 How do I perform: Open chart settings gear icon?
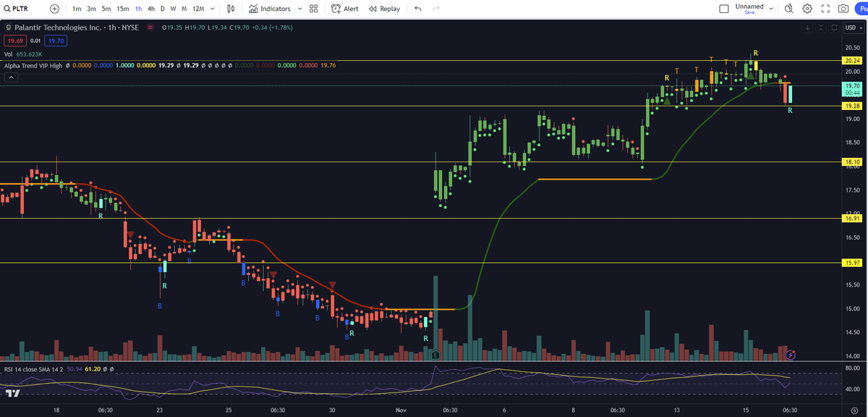(807, 9)
